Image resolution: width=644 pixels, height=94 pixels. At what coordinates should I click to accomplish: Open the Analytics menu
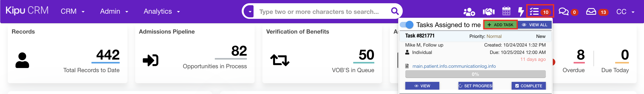[162, 11]
